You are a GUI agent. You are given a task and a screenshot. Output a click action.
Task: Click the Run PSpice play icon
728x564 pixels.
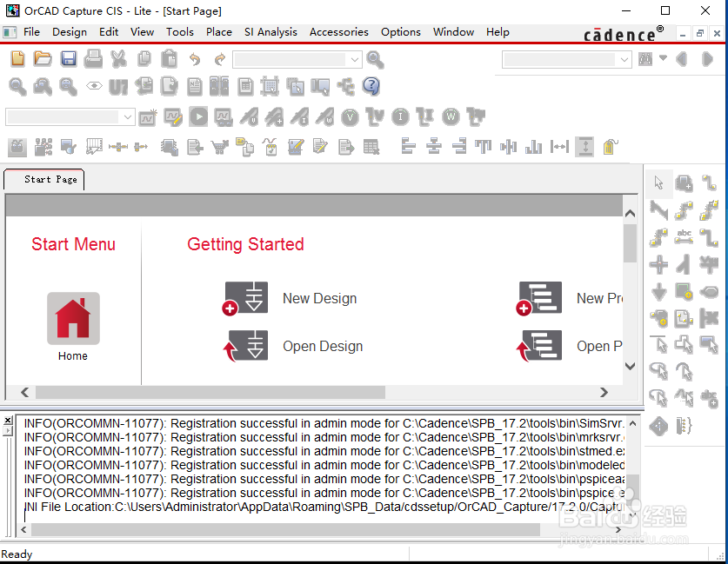198,116
